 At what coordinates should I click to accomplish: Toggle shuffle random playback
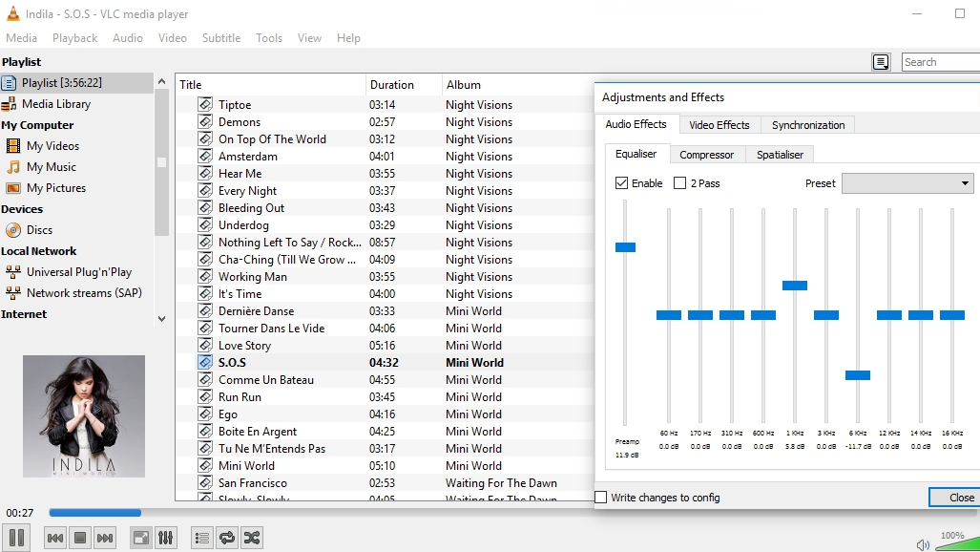tap(252, 538)
